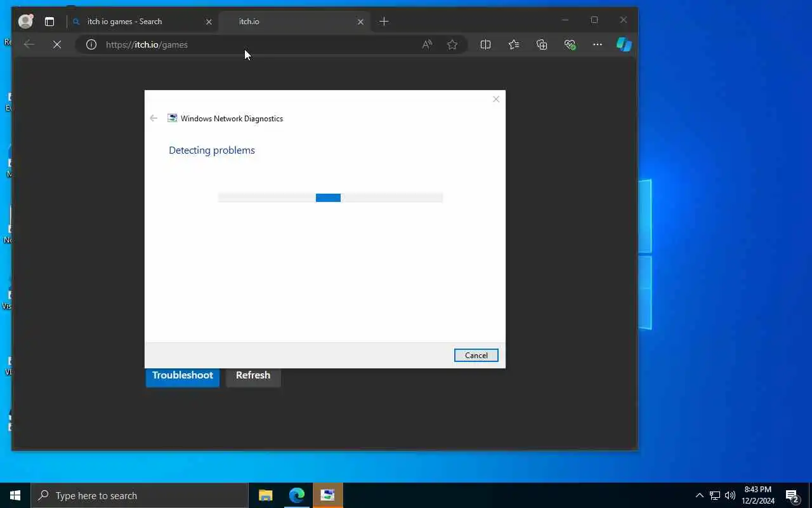Close the itch.io tab

click(360, 22)
